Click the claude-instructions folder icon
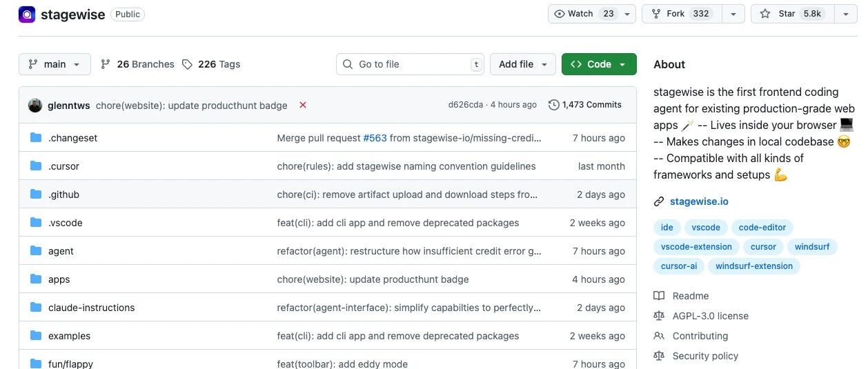The height and width of the screenshot is (369, 868). (x=36, y=308)
